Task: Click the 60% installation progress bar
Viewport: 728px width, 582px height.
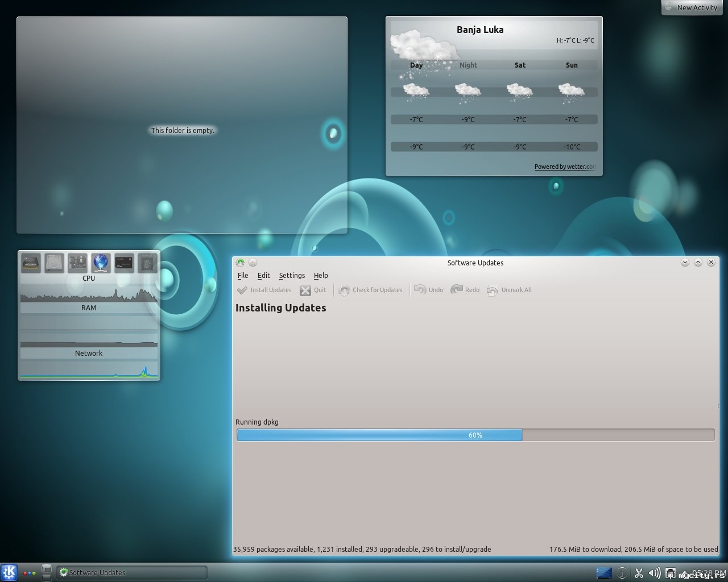Action: tap(475, 435)
